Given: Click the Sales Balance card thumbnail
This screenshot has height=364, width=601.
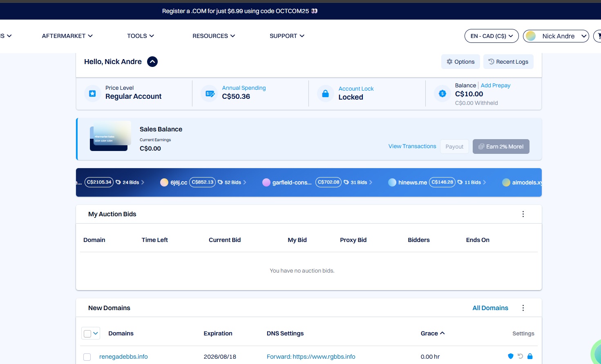Looking at the screenshot, I should [x=110, y=136].
